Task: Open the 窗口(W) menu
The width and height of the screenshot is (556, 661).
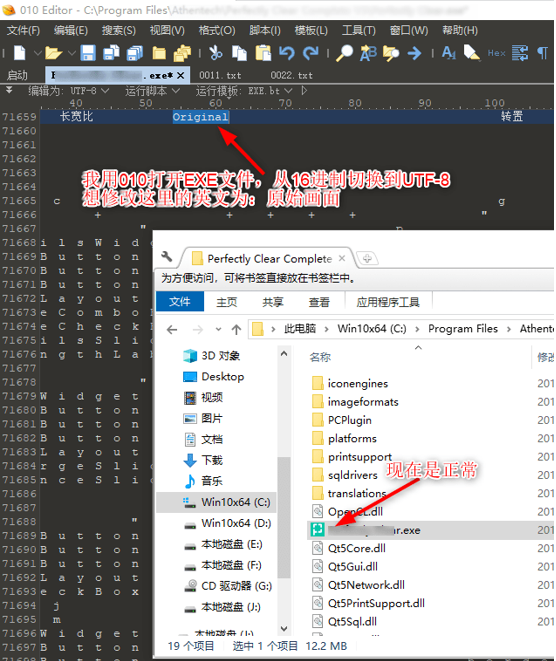Action: [409, 30]
